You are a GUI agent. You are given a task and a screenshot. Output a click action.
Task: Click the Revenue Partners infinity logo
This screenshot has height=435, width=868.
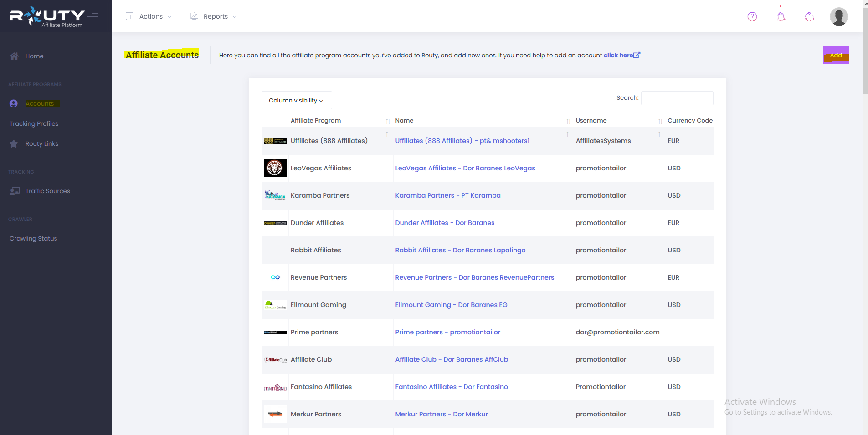coord(275,277)
